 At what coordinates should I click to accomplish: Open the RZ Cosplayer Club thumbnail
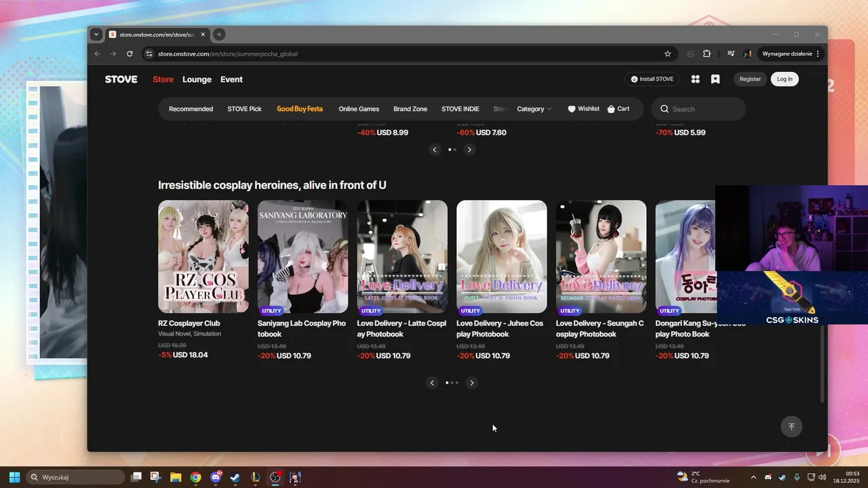(x=203, y=256)
